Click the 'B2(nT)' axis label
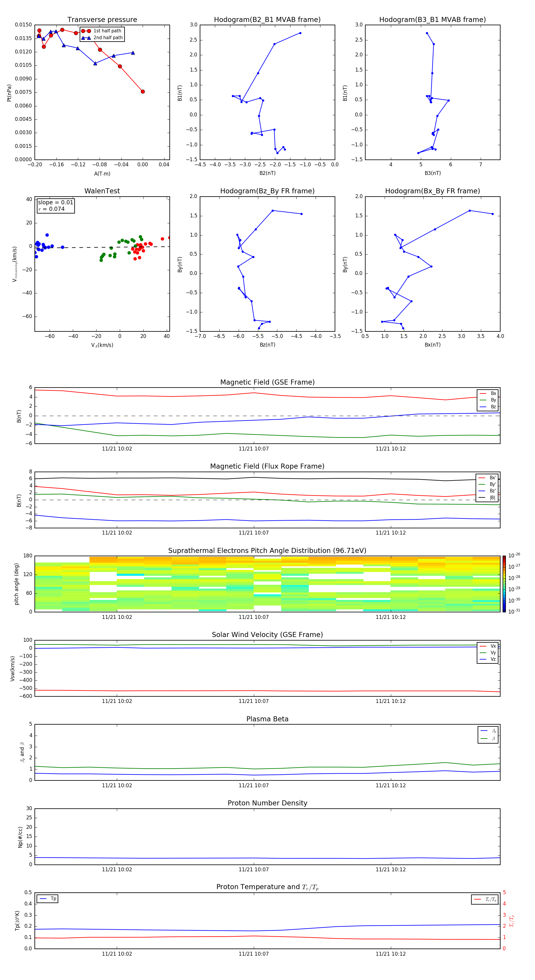Viewport: 535px width, 980px height. [267, 173]
